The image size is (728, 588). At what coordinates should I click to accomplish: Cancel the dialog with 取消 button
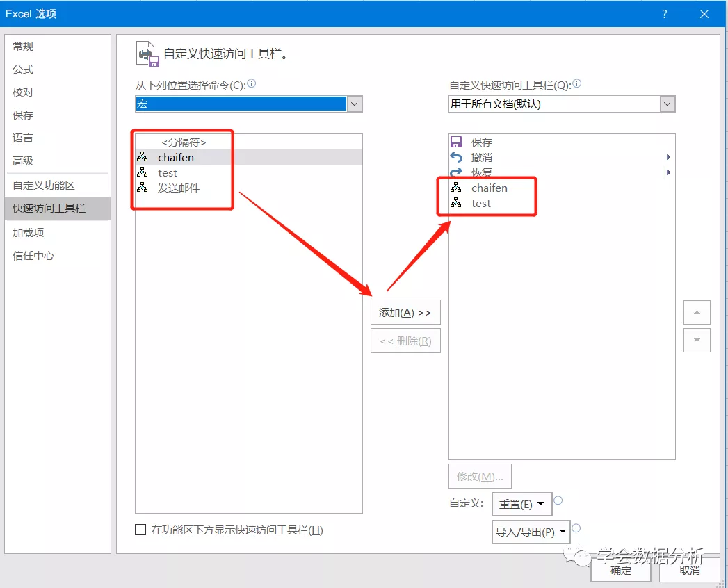point(690,570)
